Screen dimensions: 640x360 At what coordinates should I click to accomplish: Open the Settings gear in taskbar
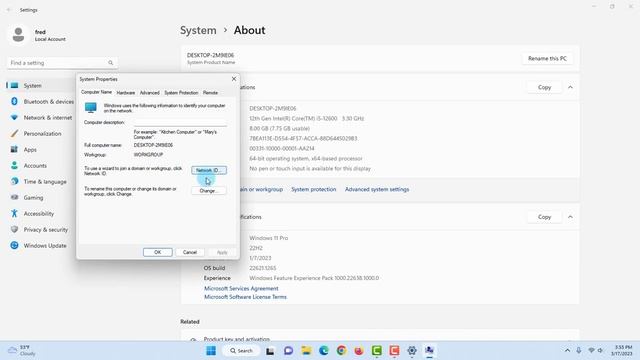412,351
